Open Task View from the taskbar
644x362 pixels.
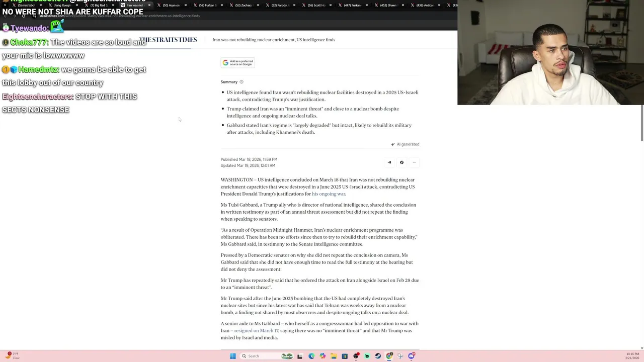point(300,356)
